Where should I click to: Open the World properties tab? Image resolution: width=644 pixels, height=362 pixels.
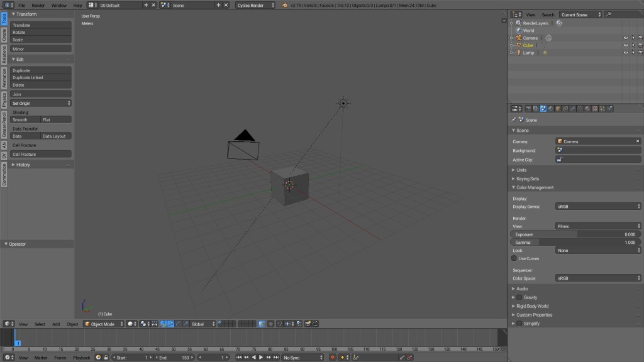[550, 108]
